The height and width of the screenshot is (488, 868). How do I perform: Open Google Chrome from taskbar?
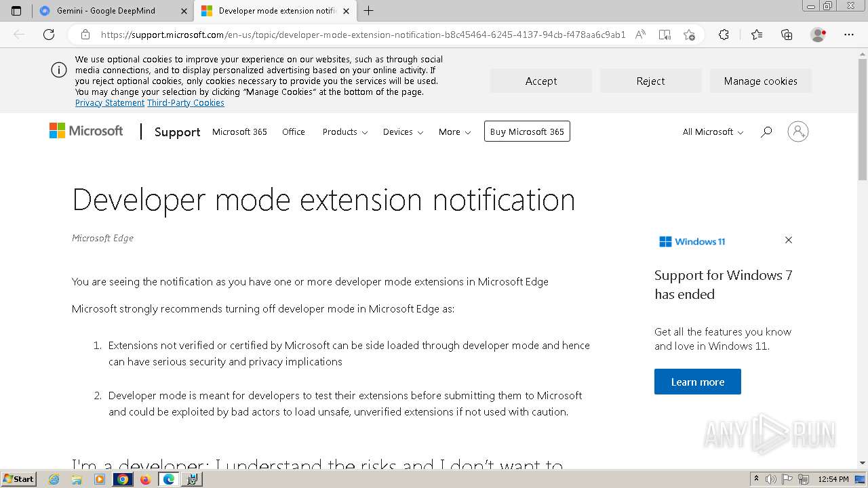point(123,479)
